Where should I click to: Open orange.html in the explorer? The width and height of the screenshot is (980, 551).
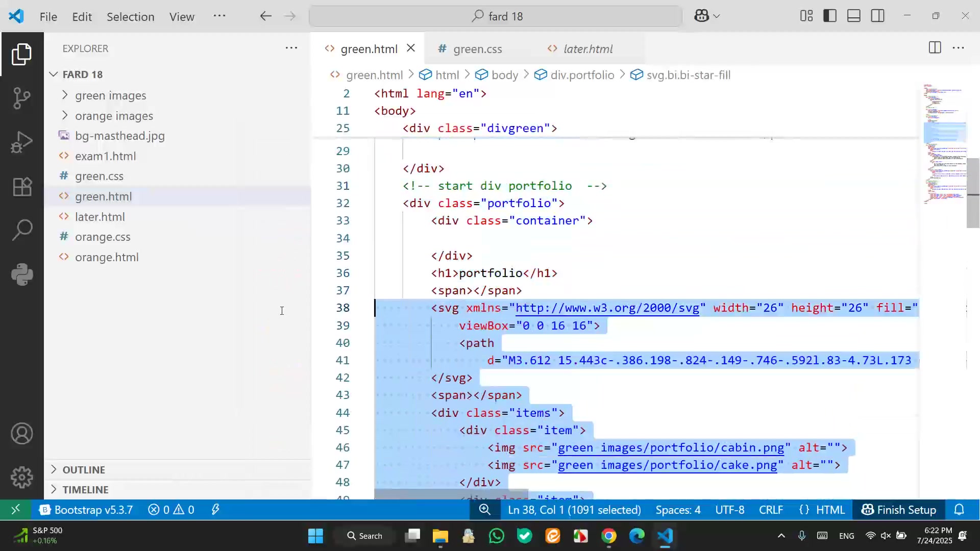pos(107,257)
